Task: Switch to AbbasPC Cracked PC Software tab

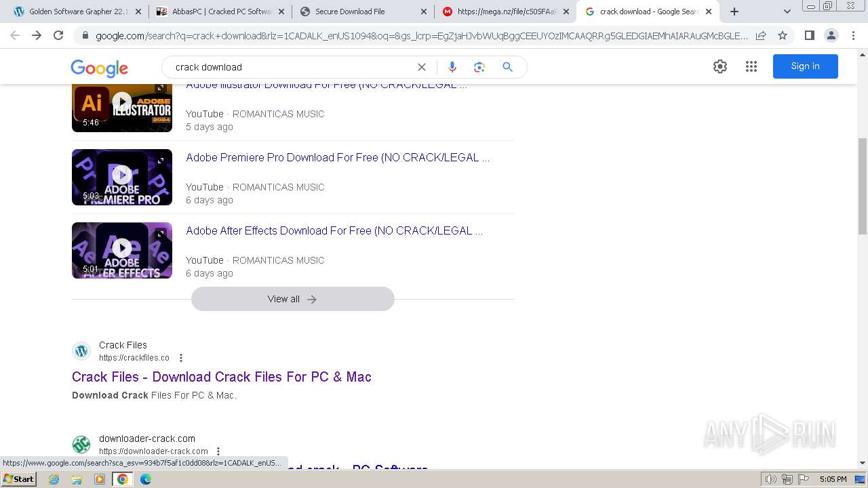Action: (x=220, y=12)
